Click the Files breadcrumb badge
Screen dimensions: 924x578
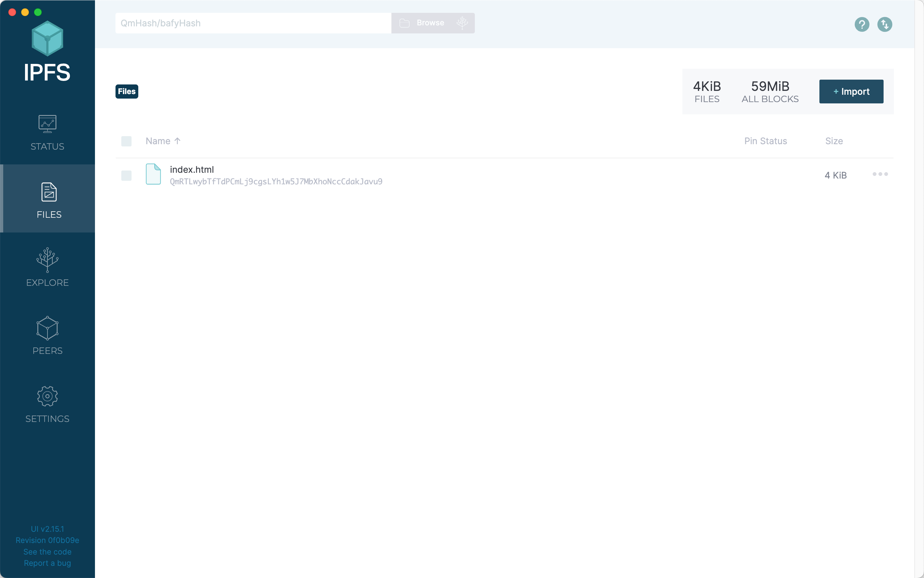pyautogui.click(x=127, y=92)
